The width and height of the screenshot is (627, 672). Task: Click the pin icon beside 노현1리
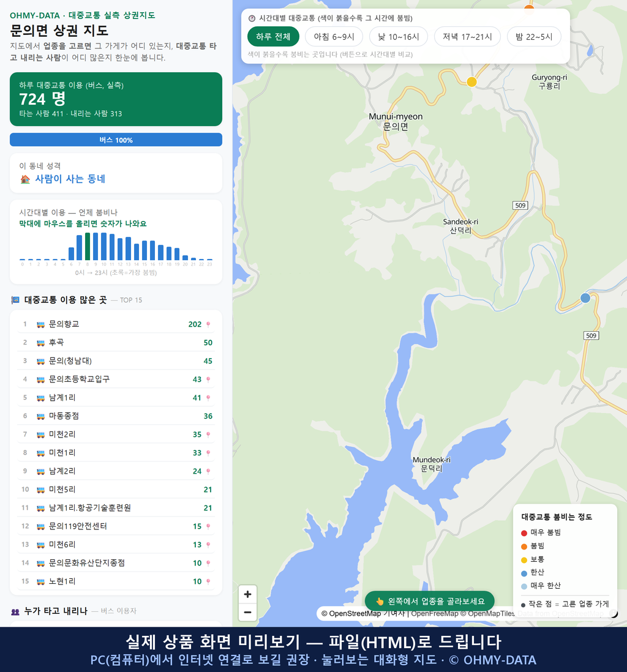click(x=208, y=581)
